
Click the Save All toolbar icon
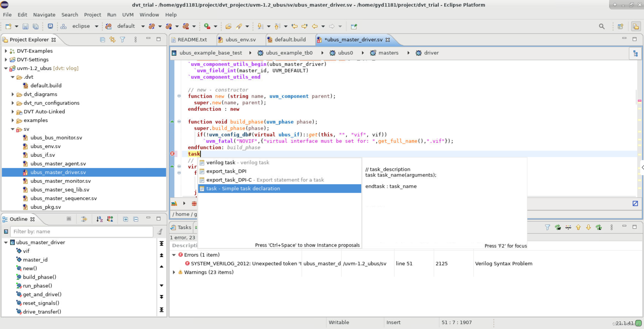pos(36,26)
